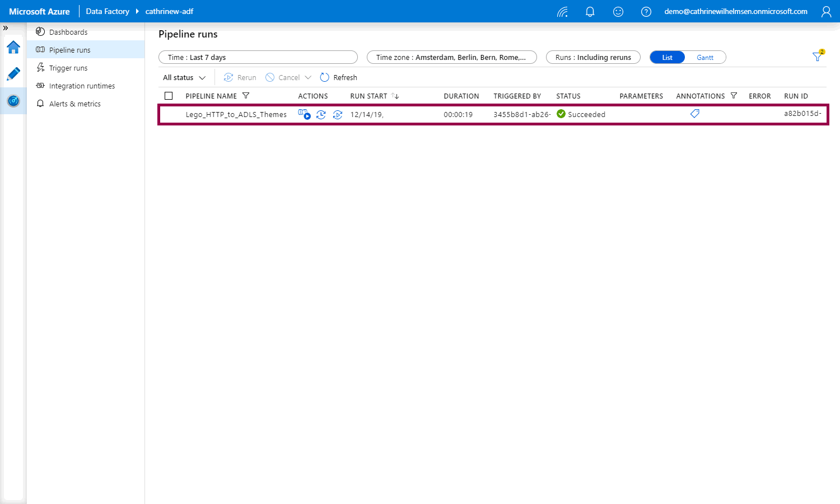This screenshot has width=840, height=504.
Task: Open the Author pencil icon
Action: 13,74
